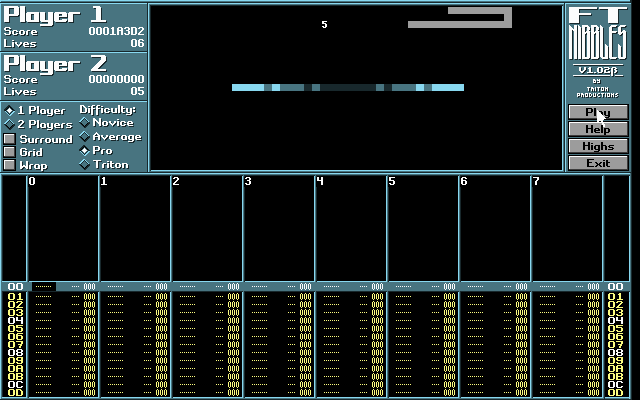Screen dimensions: 640x400
Task: Click the number 5 food item
Action: (324, 25)
